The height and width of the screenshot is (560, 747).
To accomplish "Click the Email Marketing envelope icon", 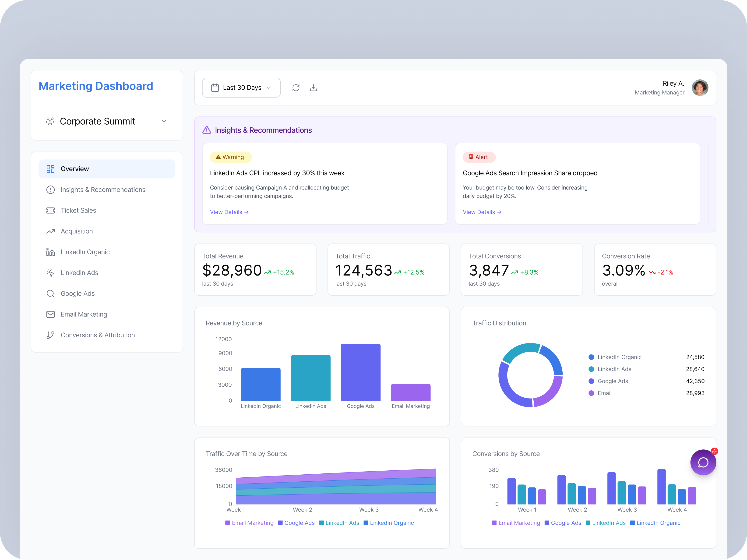I will [50, 315].
